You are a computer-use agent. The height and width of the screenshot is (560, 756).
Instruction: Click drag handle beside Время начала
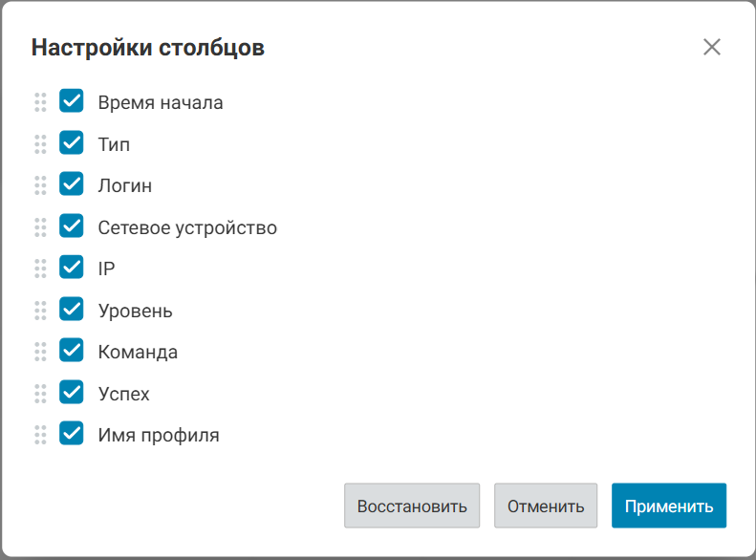[x=40, y=102]
